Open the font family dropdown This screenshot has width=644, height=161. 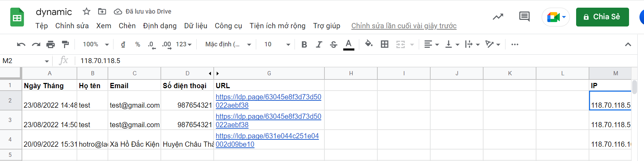click(228, 44)
